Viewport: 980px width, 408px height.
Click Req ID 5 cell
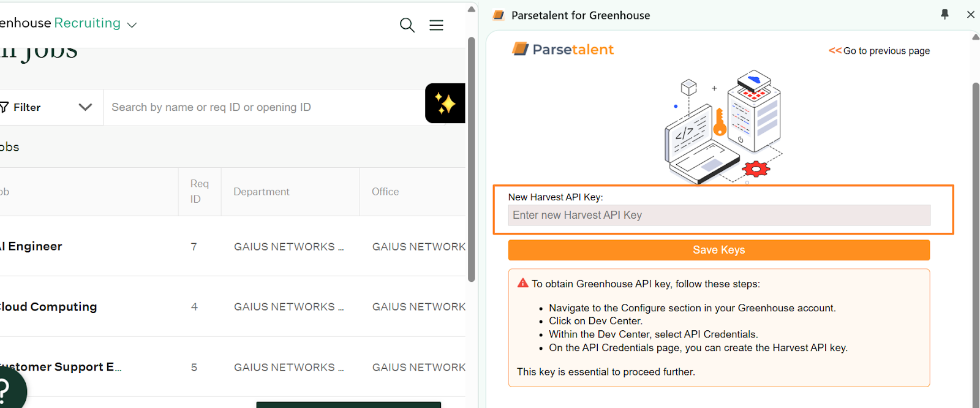click(x=194, y=368)
